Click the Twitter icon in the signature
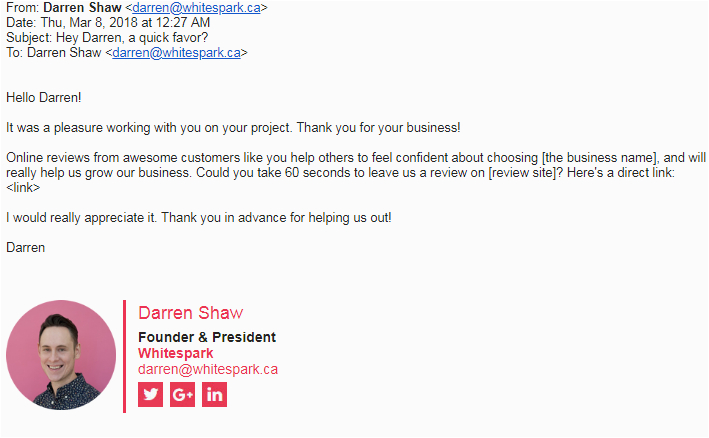Image resolution: width=709 pixels, height=438 pixels. [x=151, y=395]
